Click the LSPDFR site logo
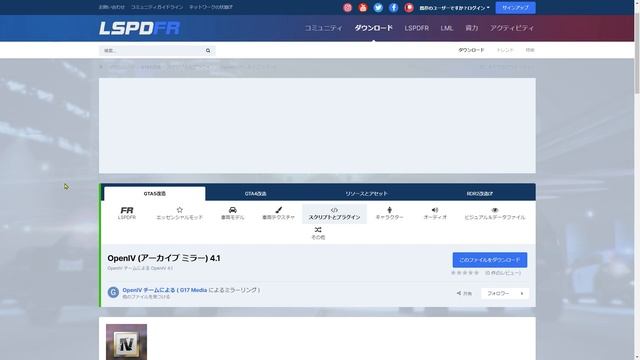The width and height of the screenshot is (640, 360). 140,28
